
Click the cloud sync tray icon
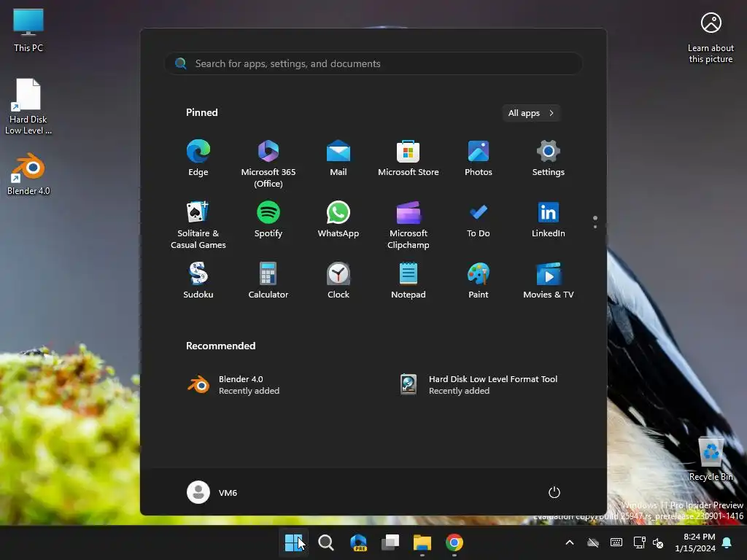point(592,542)
